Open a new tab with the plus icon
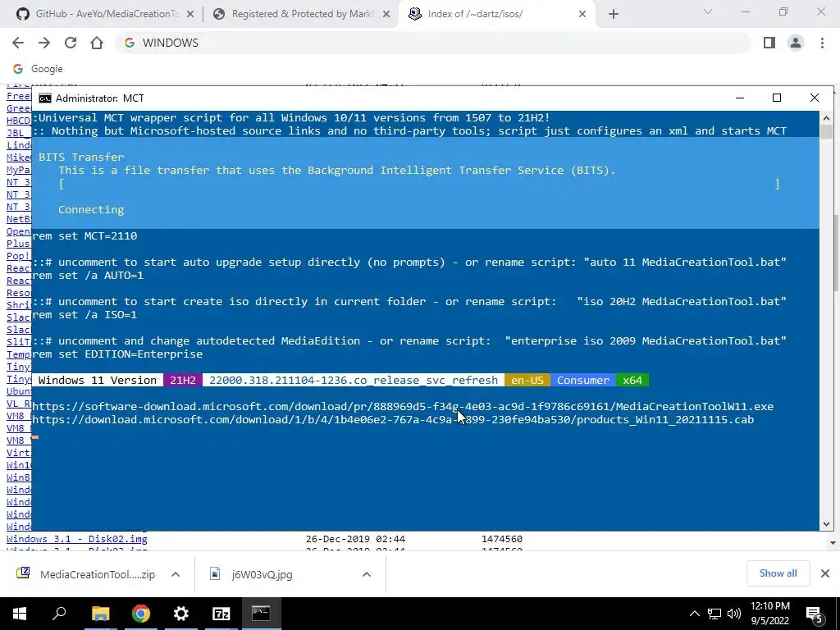The width and height of the screenshot is (840, 630). [x=614, y=15]
